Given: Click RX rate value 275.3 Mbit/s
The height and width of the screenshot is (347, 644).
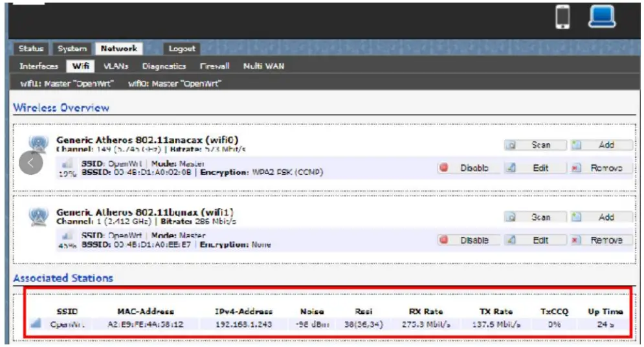Looking at the screenshot, I should coord(426,324).
